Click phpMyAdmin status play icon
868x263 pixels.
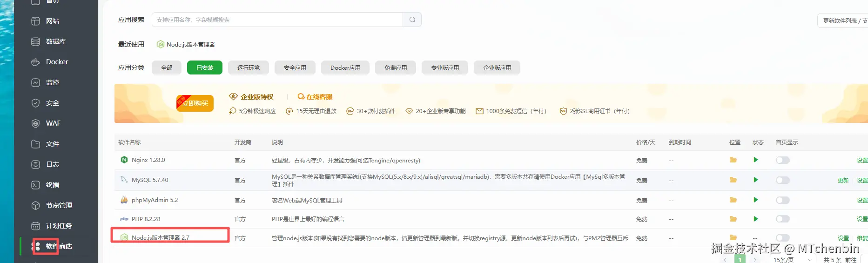(x=755, y=200)
